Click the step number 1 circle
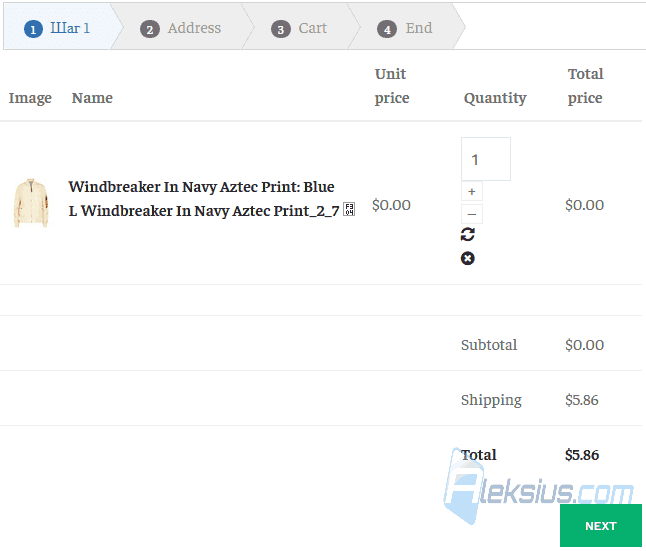 33,29
